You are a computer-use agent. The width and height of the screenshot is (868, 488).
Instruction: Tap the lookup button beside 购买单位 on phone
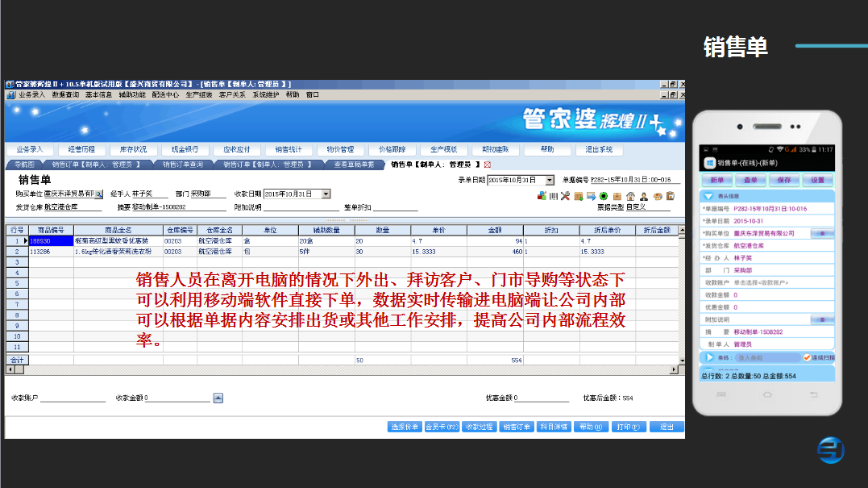point(822,233)
